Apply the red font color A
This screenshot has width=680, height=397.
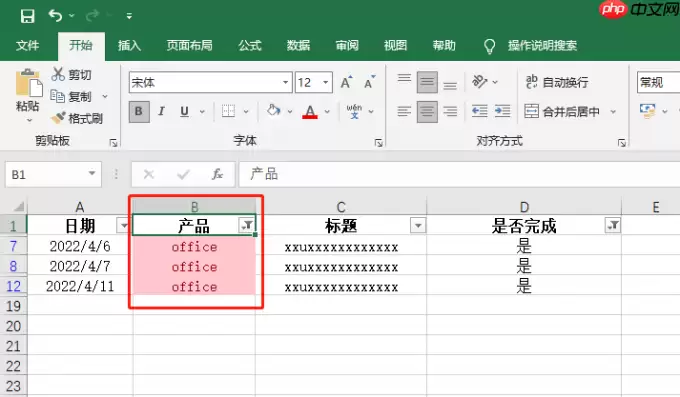click(310, 112)
